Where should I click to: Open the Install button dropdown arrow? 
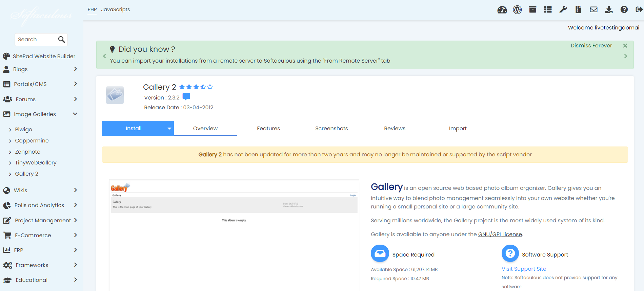point(169,129)
